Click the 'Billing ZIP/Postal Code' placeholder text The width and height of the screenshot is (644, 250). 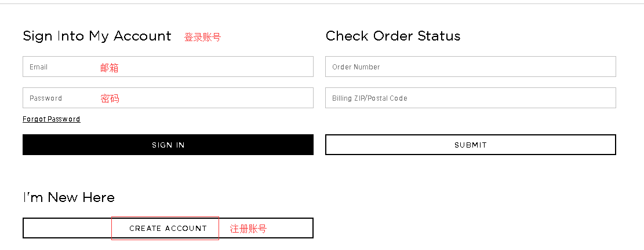[370, 98]
